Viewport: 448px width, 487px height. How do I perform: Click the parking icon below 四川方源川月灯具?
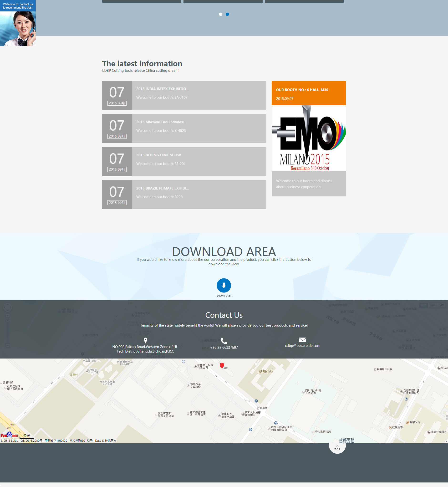pyautogui.click(x=406, y=399)
